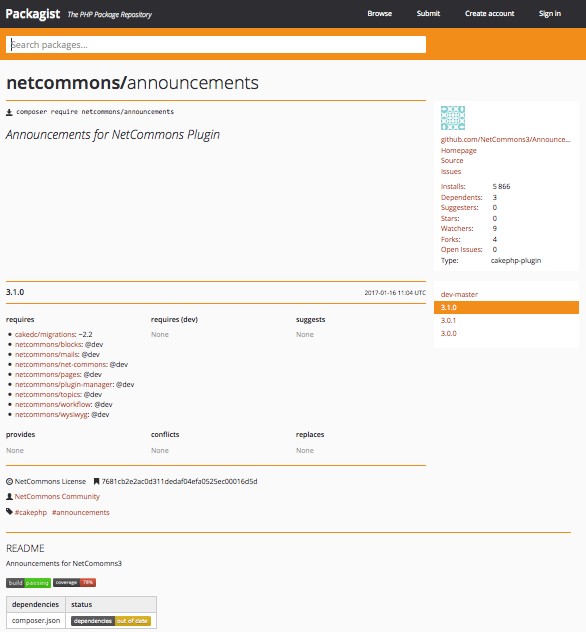The image size is (586, 632).
Task: Click the dependencies out of date badge
Action: click(x=111, y=621)
